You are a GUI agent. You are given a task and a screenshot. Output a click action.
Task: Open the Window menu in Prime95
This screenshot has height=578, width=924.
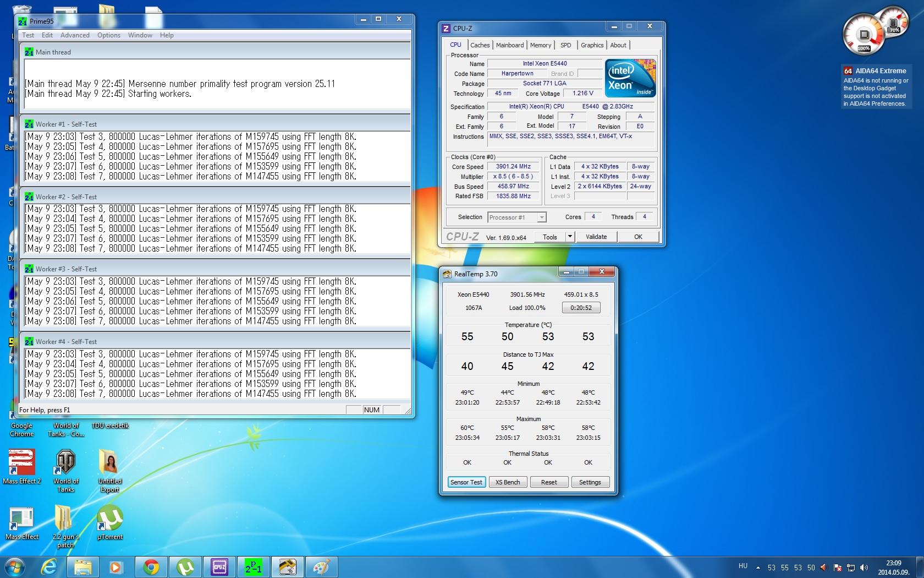[140, 35]
